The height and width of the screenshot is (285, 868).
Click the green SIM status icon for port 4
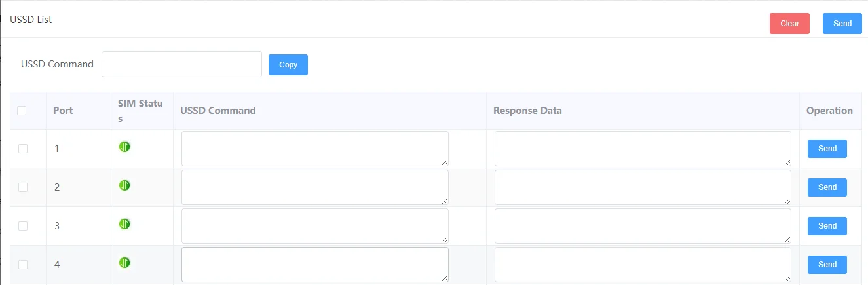click(124, 263)
